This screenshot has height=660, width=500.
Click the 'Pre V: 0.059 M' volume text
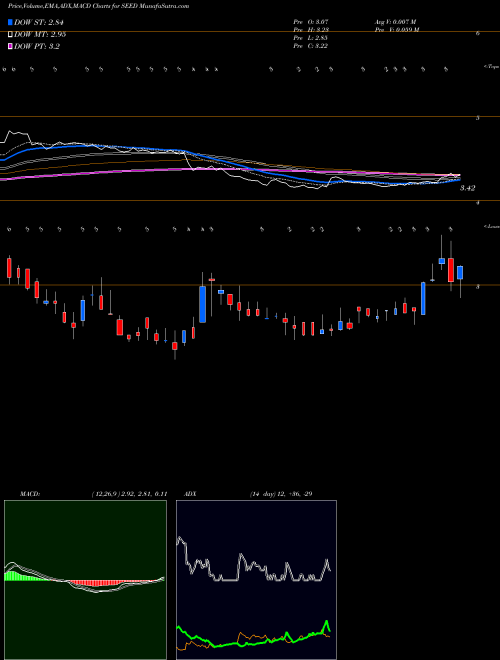pyautogui.click(x=397, y=30)
